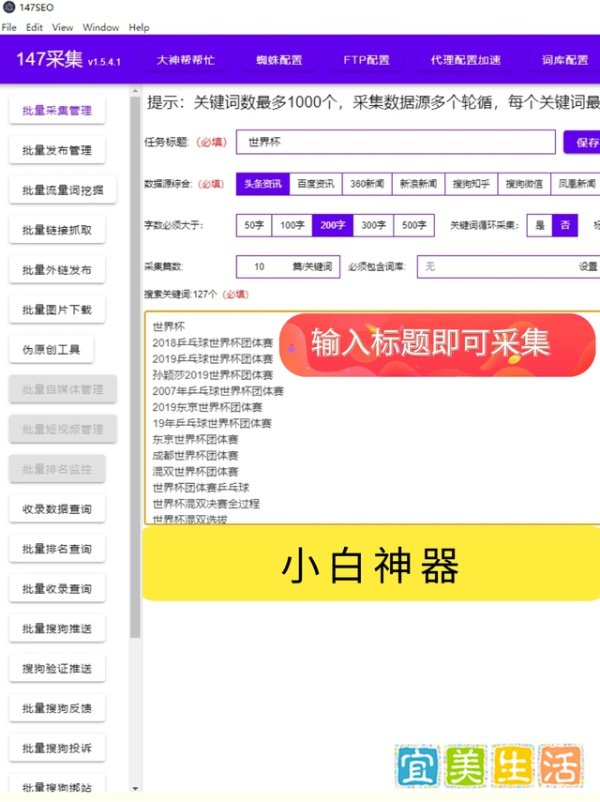Go to 代理配置加速 tab
This screenshot has height=802, width=600.
coord(465,60)
